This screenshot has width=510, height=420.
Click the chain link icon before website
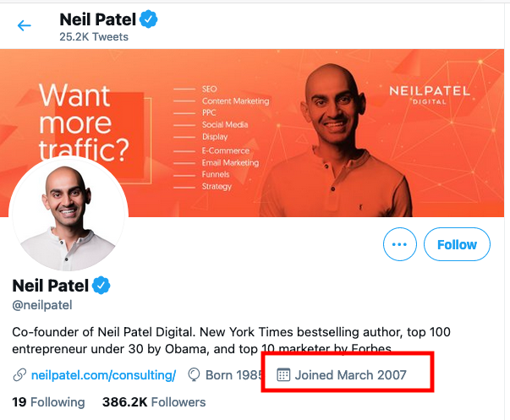pyautogui.click(x=19, y=375)
